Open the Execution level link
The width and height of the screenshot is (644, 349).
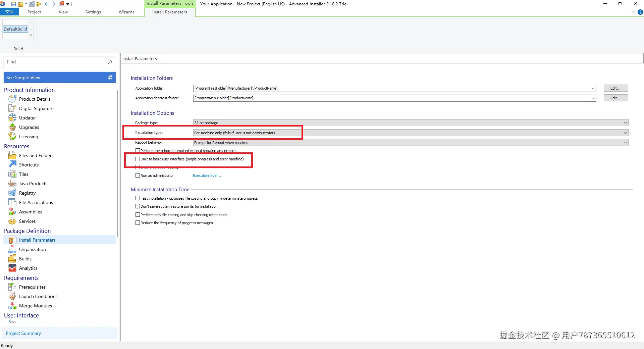[207, 176]
